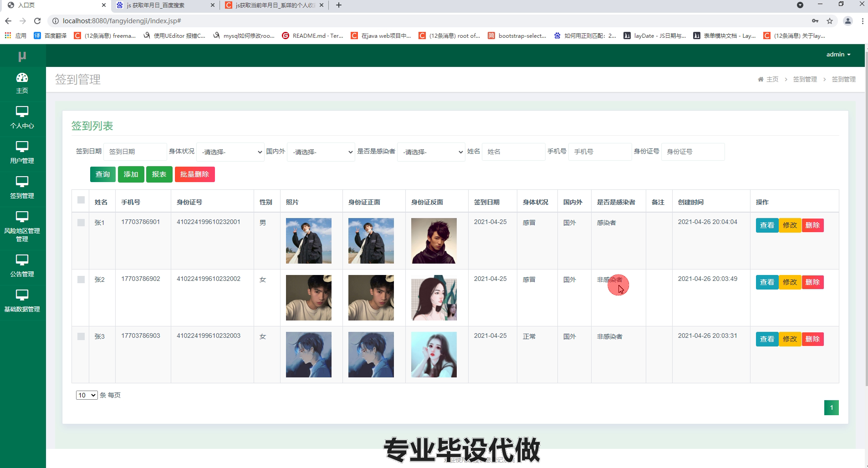Open the 身份证正面 thumbnail of 张3

371,355
